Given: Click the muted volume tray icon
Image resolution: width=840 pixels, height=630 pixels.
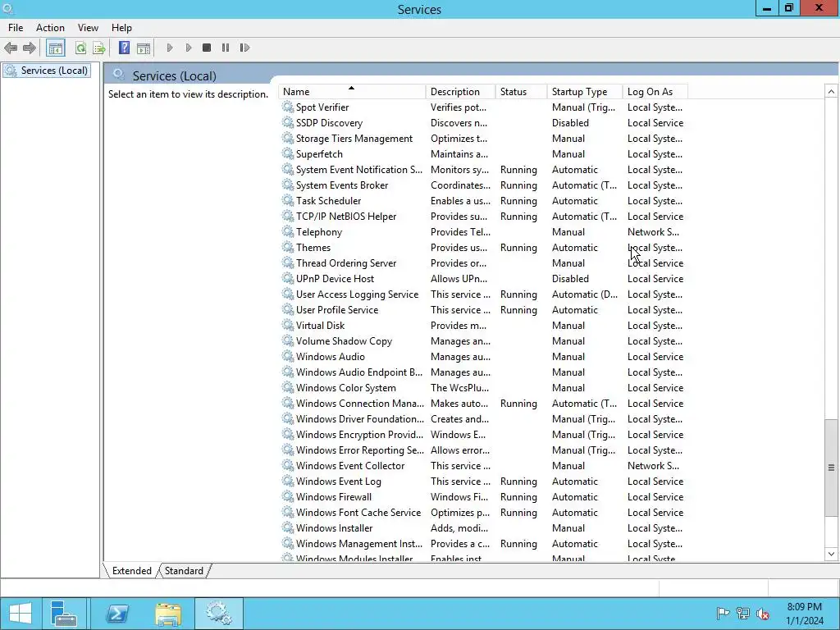Looking at the screenshot, I should tap(763, 614).
